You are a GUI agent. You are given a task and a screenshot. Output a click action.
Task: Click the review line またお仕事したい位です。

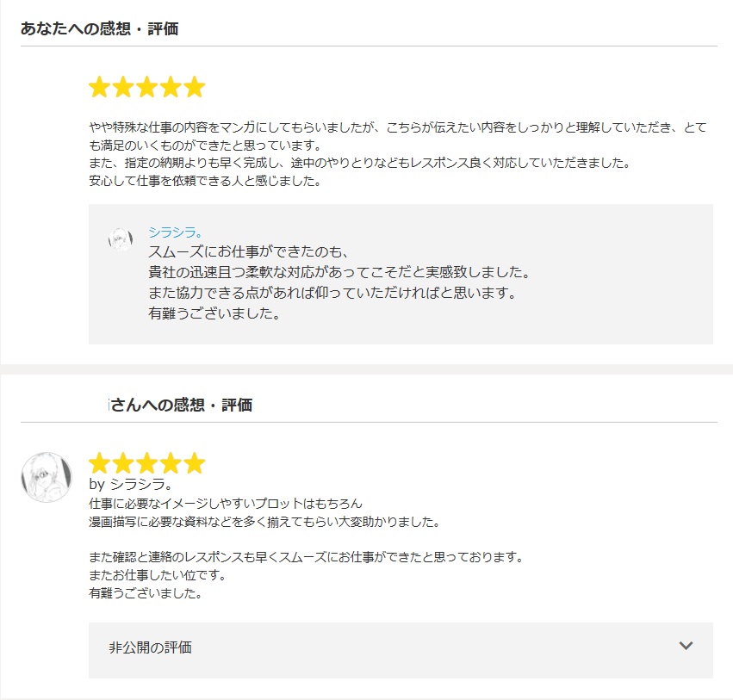(158, 575)
